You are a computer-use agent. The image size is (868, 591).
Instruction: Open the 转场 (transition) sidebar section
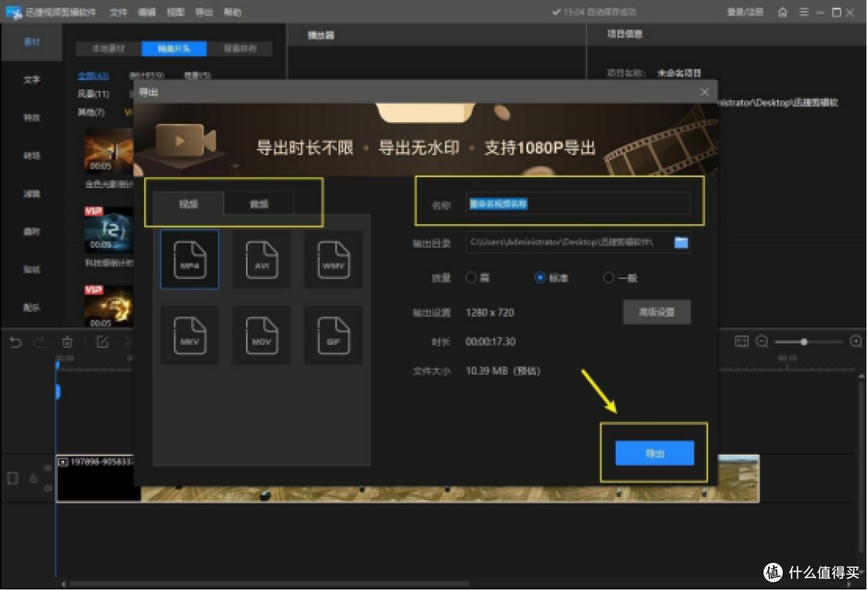[31, 156]
